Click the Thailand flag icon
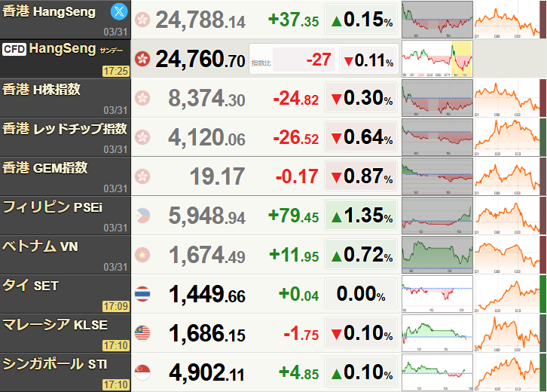Image resolution: width=547 pixels, height=392 pixels. tap(142, 294)
